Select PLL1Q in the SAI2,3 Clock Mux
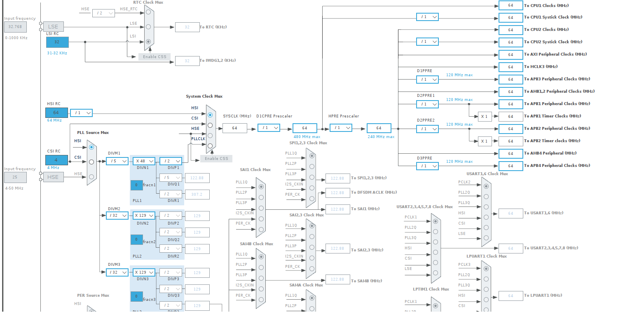The height and width of the screenshot is (312, 644). tap(311, 225)
